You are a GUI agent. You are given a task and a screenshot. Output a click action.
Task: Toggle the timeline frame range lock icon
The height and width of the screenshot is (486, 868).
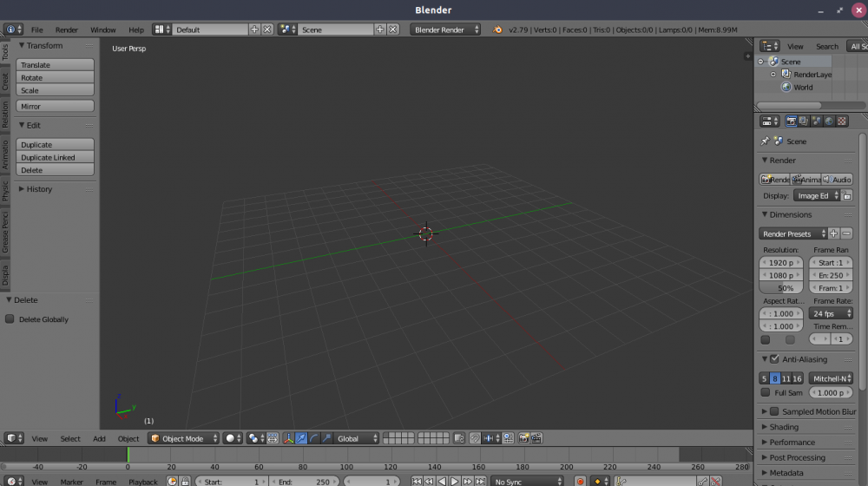point(186,482)
